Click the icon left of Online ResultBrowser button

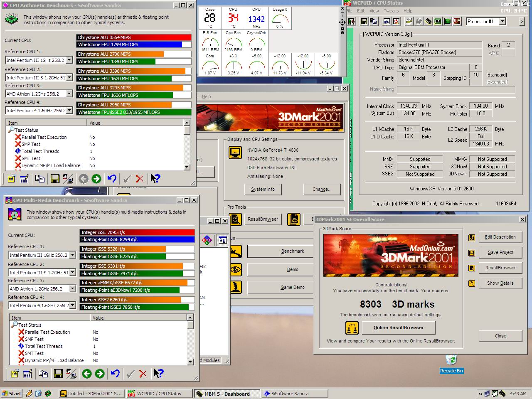point(352,328)
